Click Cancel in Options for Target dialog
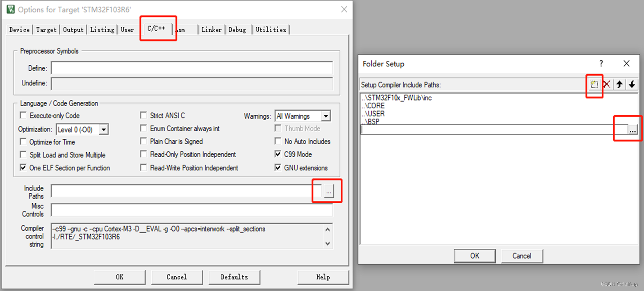The height and width of the screenshot is (291, 644). (x=177, y=277)
